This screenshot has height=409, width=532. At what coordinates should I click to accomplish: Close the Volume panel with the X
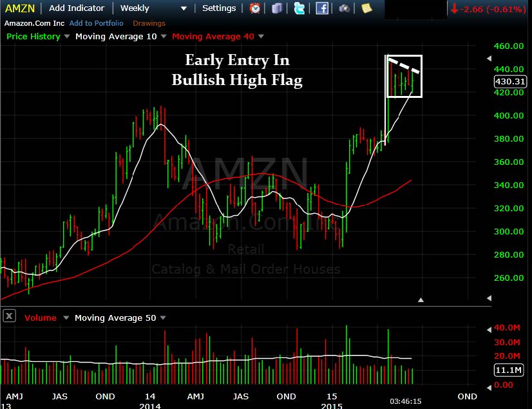tap(9, 316)
